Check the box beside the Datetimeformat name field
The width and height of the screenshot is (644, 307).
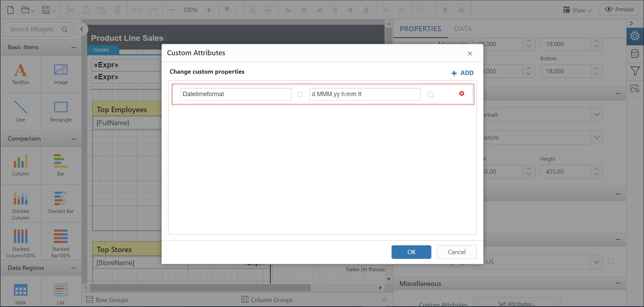[x=300, y=94]
